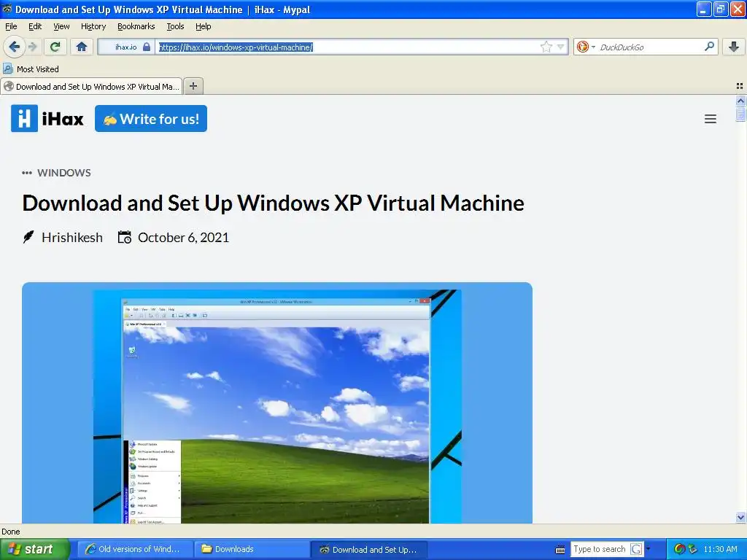Open a new tab with the plus button

(193, 86)
